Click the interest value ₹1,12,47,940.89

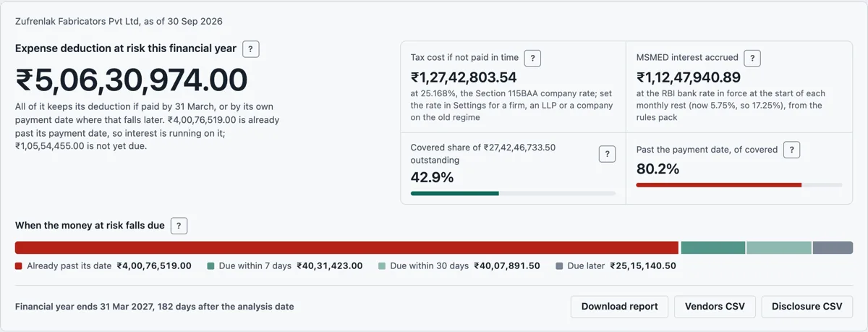tap(689, 77)
